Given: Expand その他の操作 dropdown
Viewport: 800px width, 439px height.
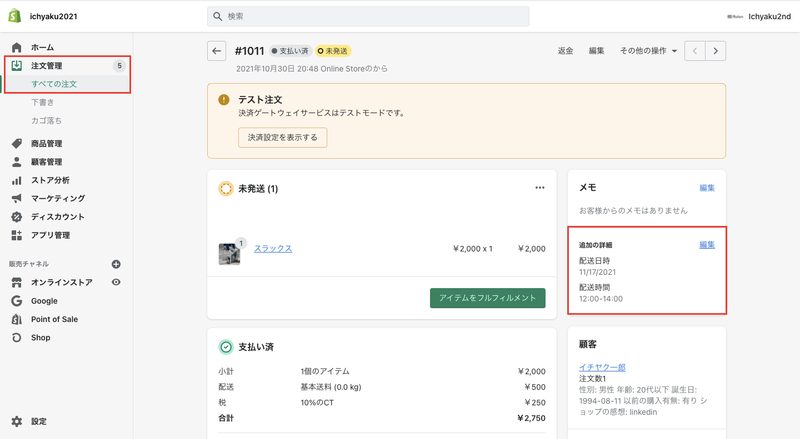Looking at the screenshot, I should [x=648, y=51].
